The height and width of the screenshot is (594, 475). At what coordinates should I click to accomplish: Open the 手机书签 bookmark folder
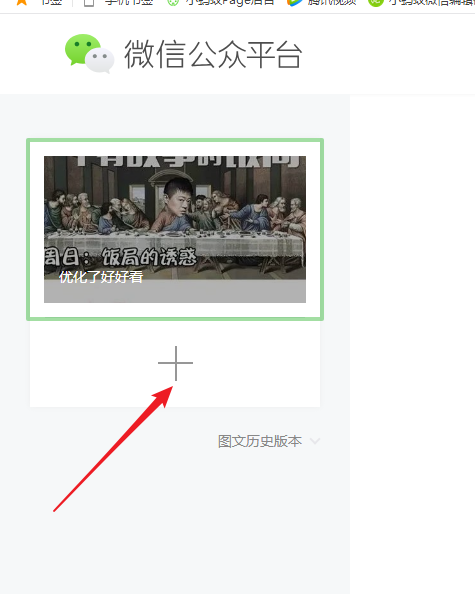[130, 2]
